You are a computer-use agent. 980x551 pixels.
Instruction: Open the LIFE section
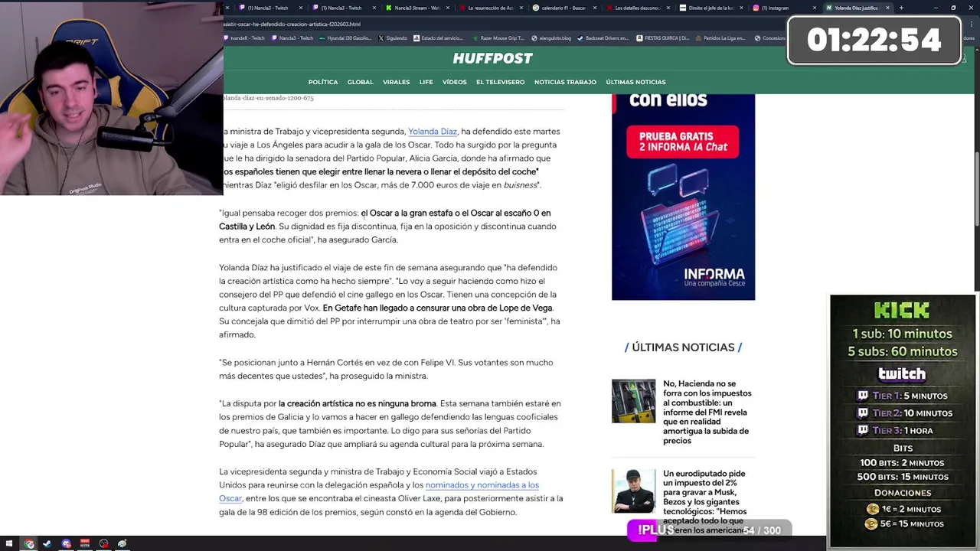pos(426,82)
